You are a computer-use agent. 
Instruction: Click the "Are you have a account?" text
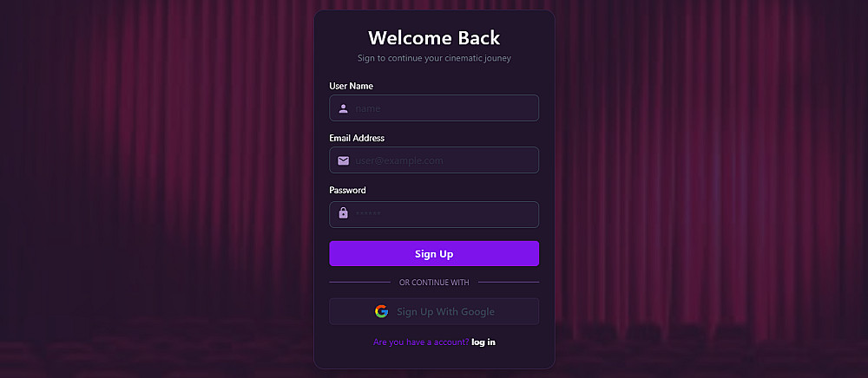421,342
